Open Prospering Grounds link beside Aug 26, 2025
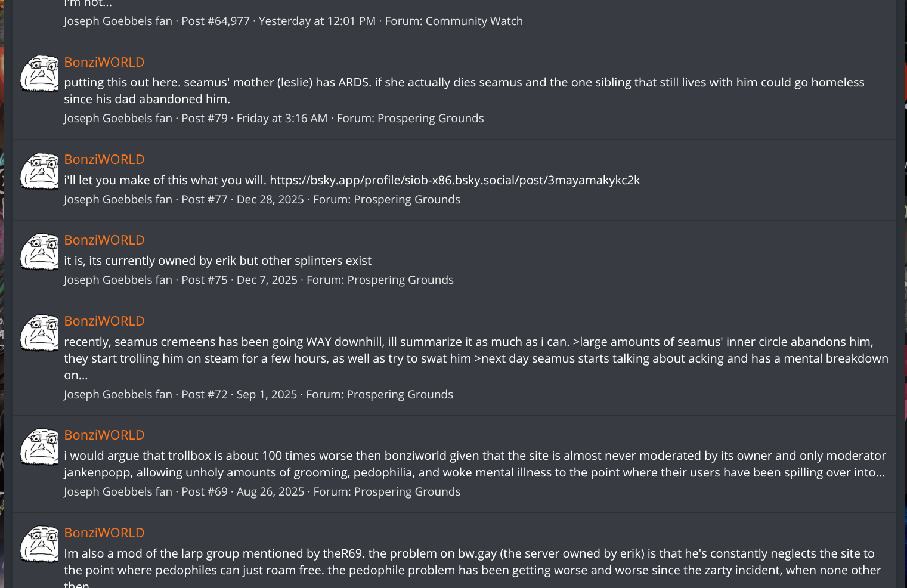 (407, 491)
